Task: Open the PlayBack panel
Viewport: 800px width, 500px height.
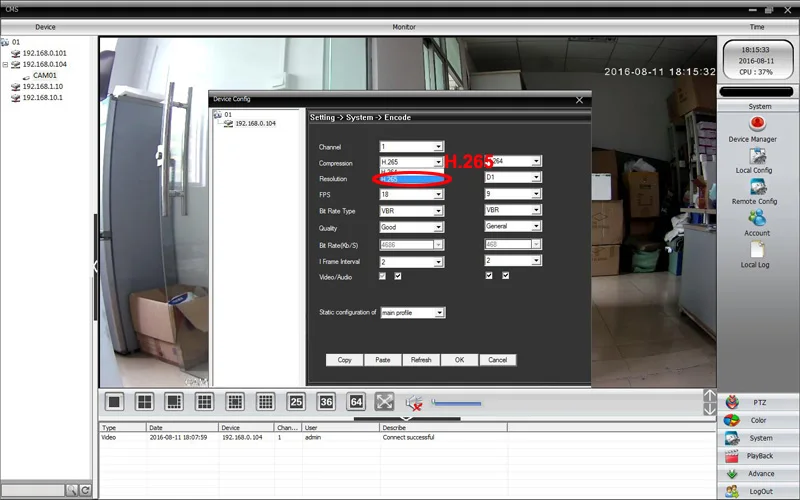Action: pos(758,456)
